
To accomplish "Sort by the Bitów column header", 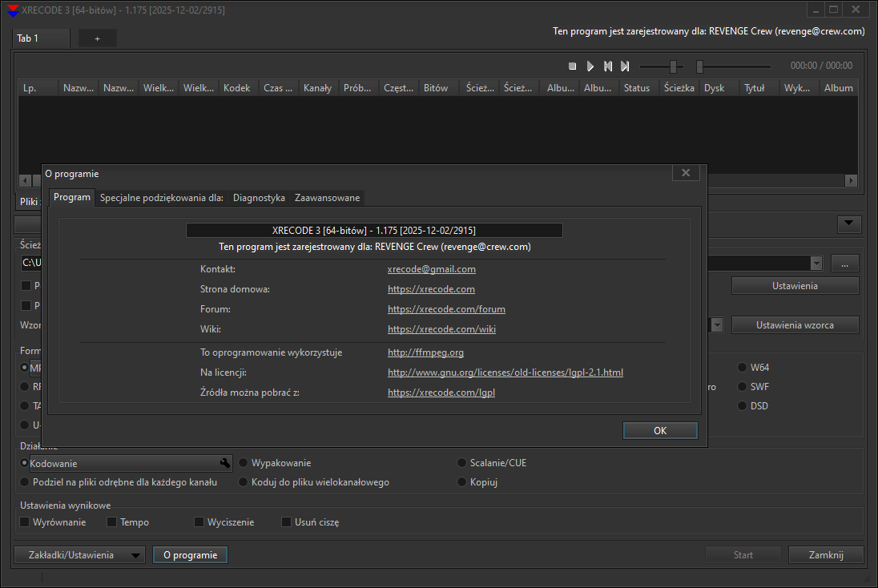I will pyautogui.click(x=439, y=88).
